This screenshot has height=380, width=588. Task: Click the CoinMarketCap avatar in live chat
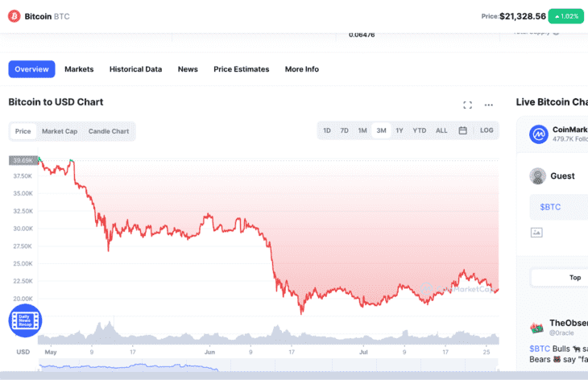click(539, 134)
